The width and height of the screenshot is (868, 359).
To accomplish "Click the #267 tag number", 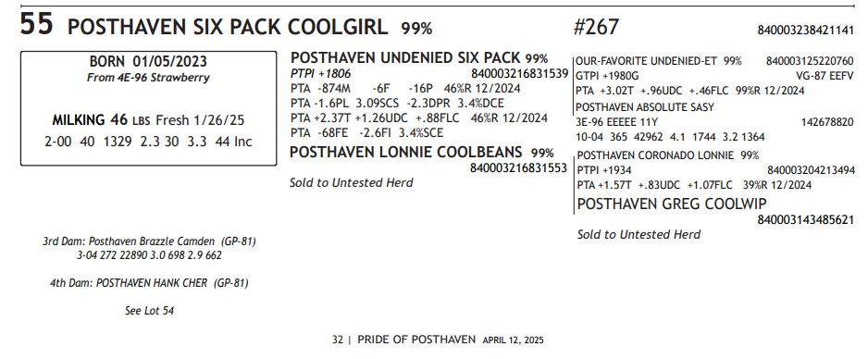I will [x=596, y=26].
